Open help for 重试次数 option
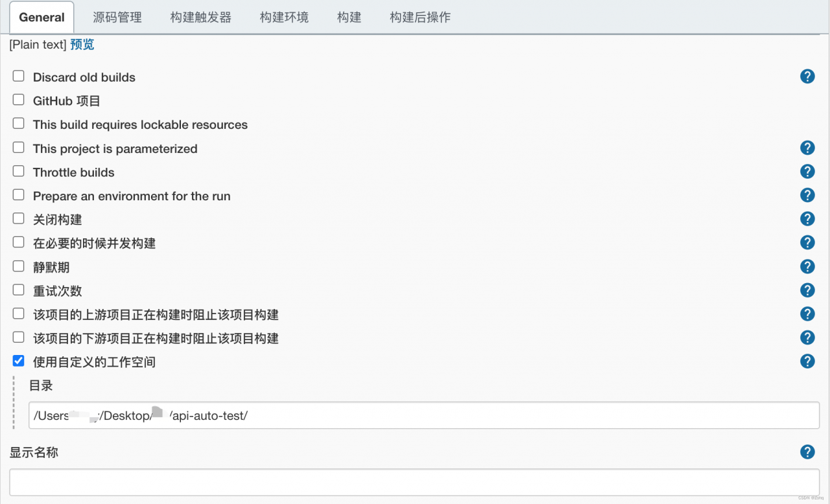This screenshot has height=504, width=830. pyautogui.click(x=807, y=290)
